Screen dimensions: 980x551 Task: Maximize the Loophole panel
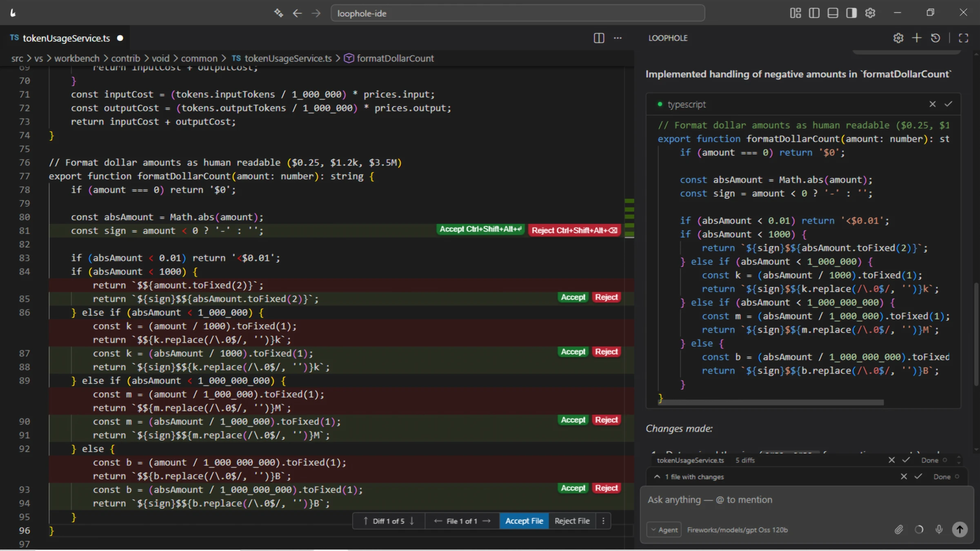click(964, 38)
